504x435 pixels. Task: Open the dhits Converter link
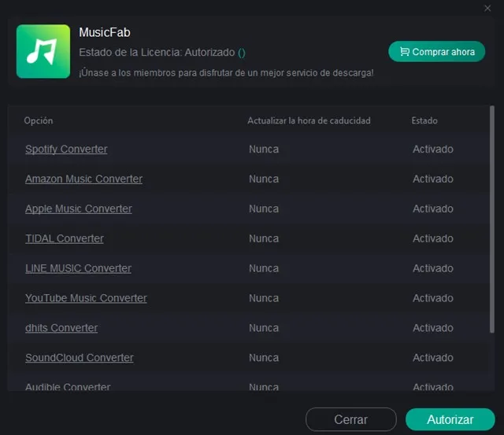pyautogui.click(x=61, y=328)
